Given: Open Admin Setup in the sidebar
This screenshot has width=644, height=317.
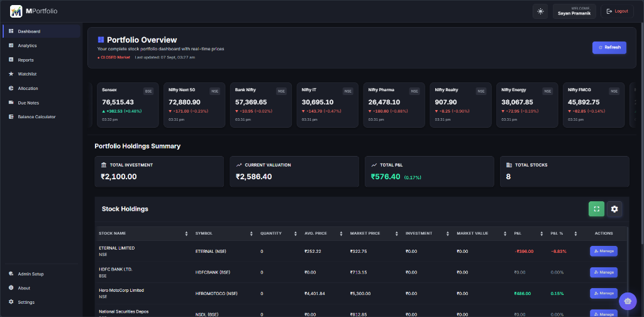Looking at the screenshot, I should pos(42,274).
